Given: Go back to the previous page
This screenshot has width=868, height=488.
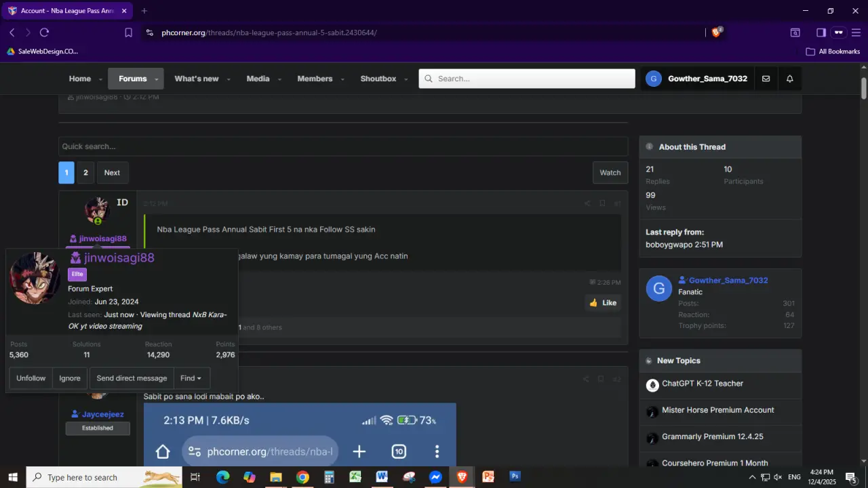Looking at the screenshot, I should click(12, 33).
